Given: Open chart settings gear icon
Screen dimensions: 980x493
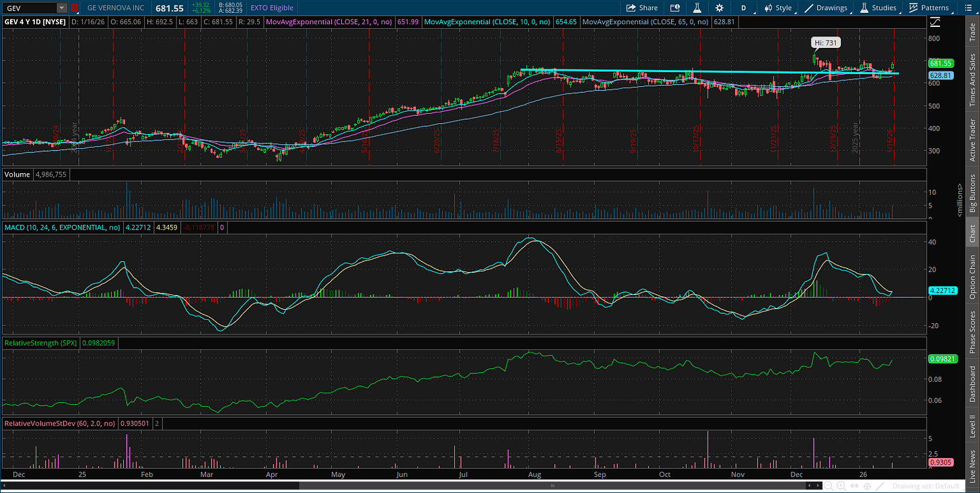Looking at the screenshot, I should coord(720,8).
